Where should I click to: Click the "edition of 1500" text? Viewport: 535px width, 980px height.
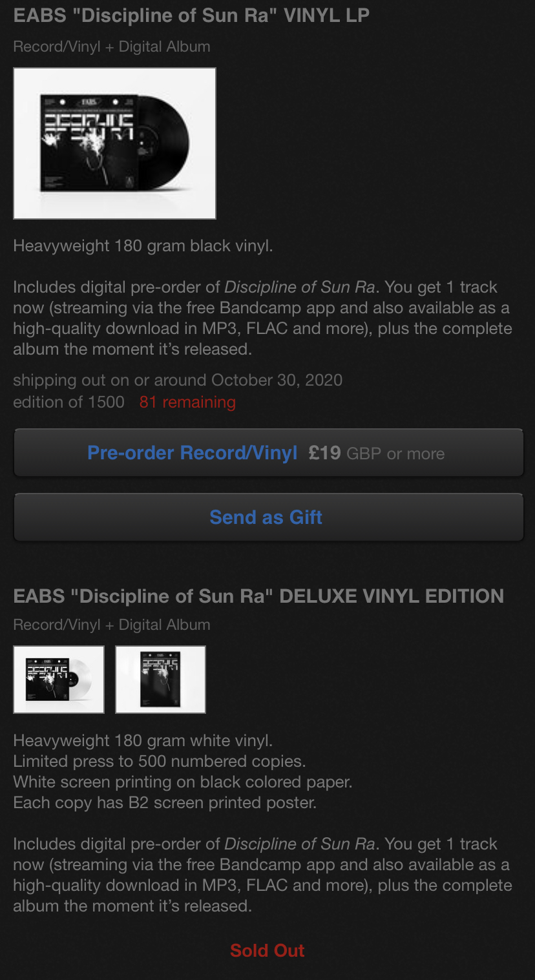pos(68,402)
